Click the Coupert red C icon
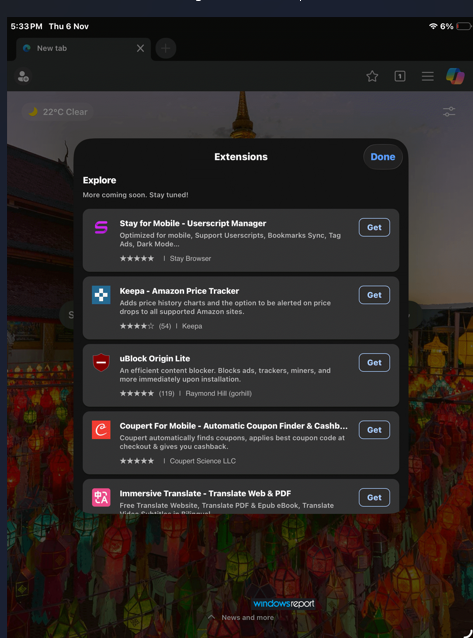 pos(101,430)
